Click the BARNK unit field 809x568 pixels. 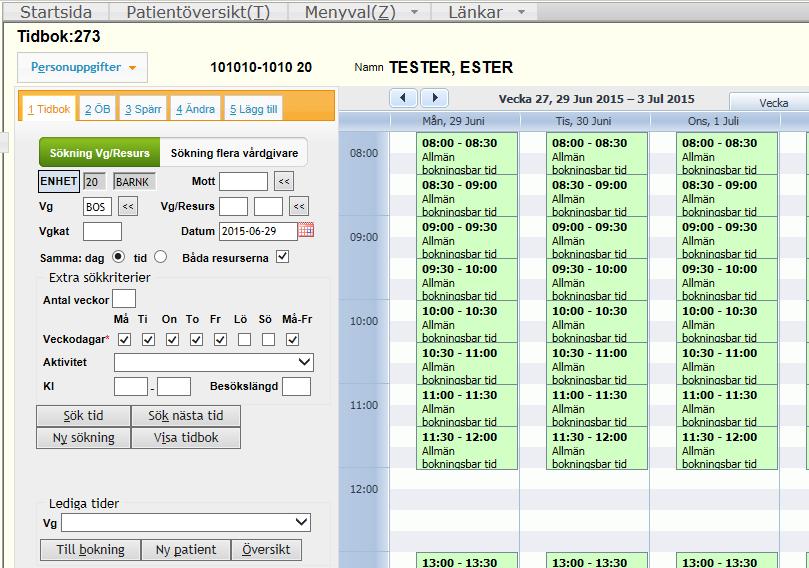pyautogui.click(x=134, y=182)
